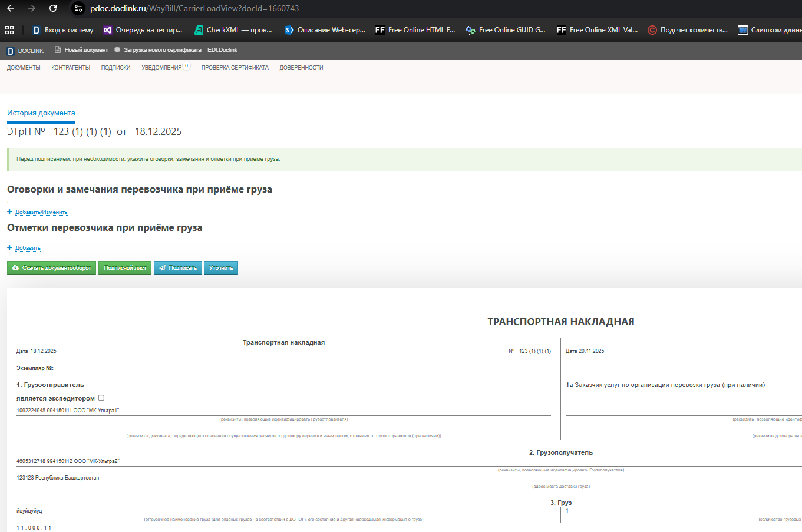Image resolution: width=802 pixels, height=532 pixels.
Task: Open the 'Вход в систему' bookmark
Action: click(x=63, y=30)
